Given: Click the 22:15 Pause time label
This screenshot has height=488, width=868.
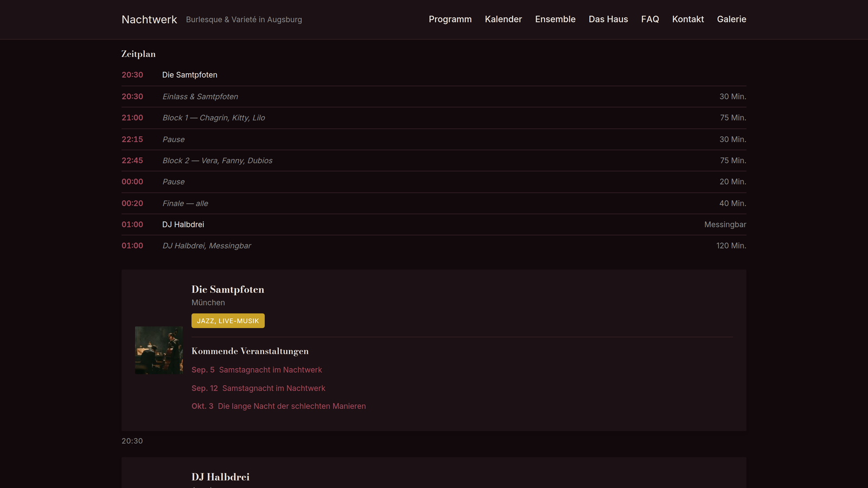Looking at the screenshot, I should pyautogui.click(x=132, y=139).
